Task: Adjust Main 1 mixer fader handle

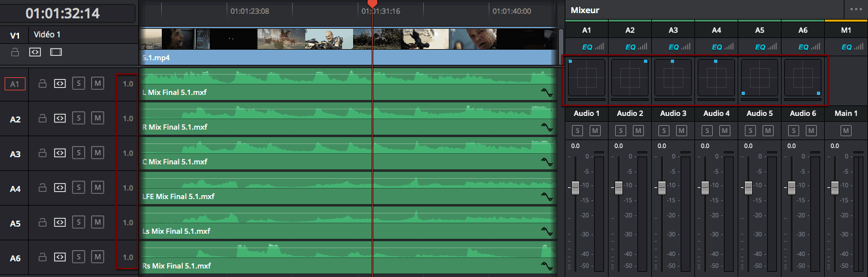Action: pos(835,188)
